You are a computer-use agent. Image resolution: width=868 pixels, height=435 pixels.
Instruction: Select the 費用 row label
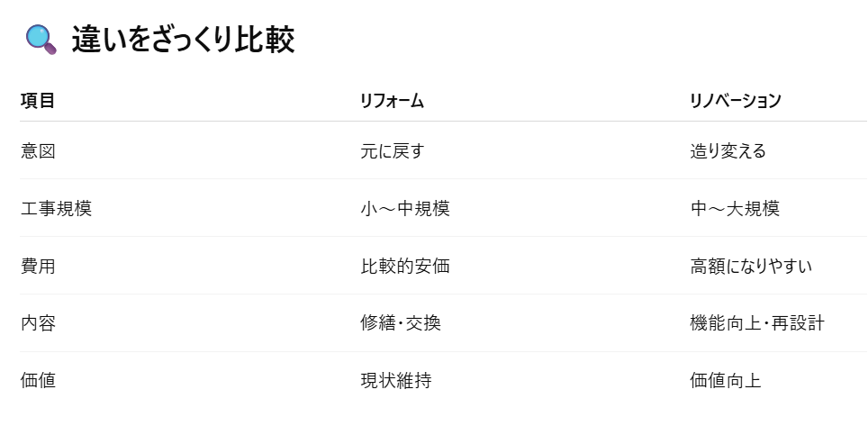(38, 266)
